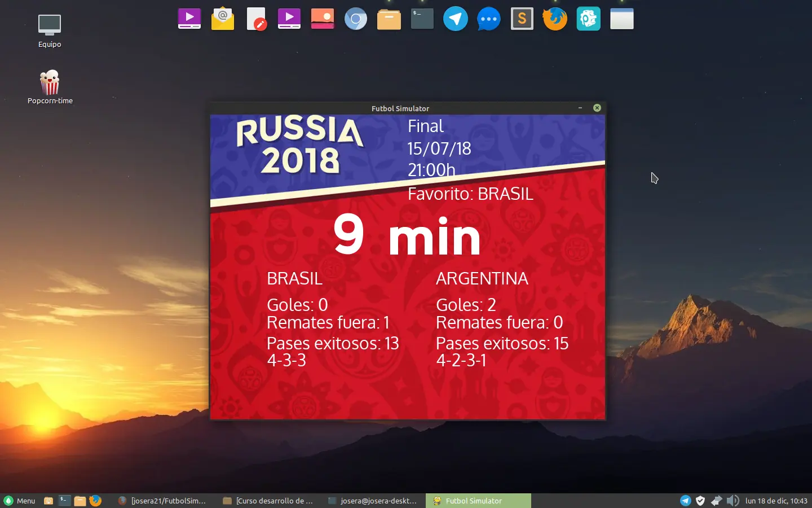
Task: Click the Goles: 2 text for Argentina
Action: pyautogui.click(x=466, y=305)
